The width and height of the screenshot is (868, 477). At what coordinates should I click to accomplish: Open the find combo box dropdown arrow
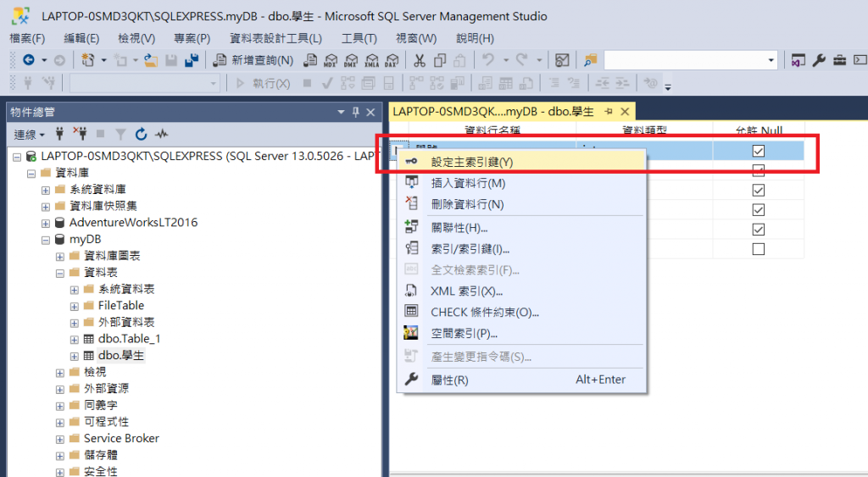771,60
